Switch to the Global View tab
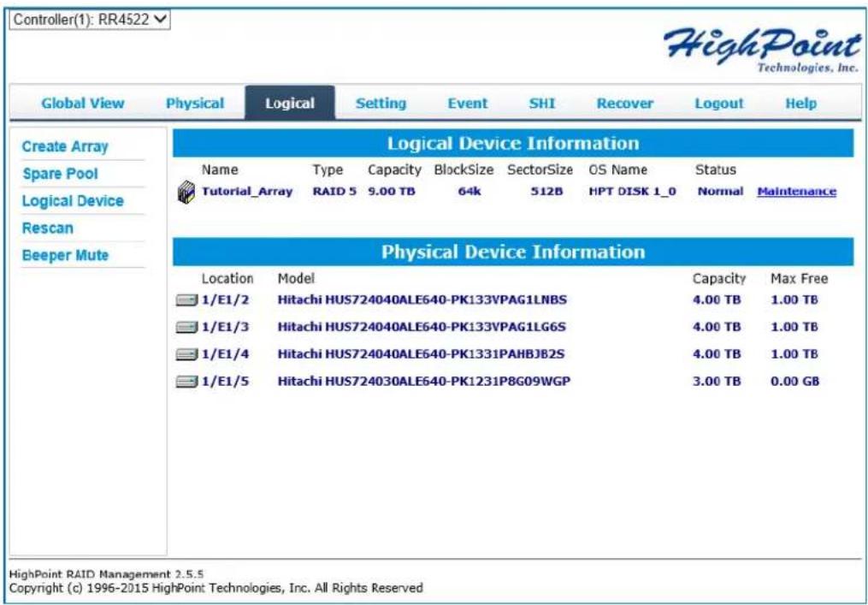This screenshot has height=605, width=868. (83, 103)
